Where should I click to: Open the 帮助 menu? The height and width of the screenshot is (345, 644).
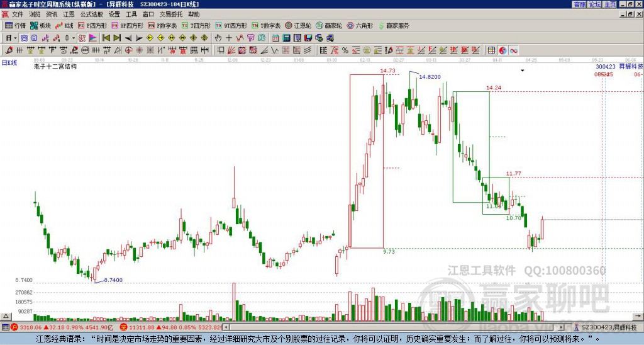pyautogui.click(x=194, y=14)
